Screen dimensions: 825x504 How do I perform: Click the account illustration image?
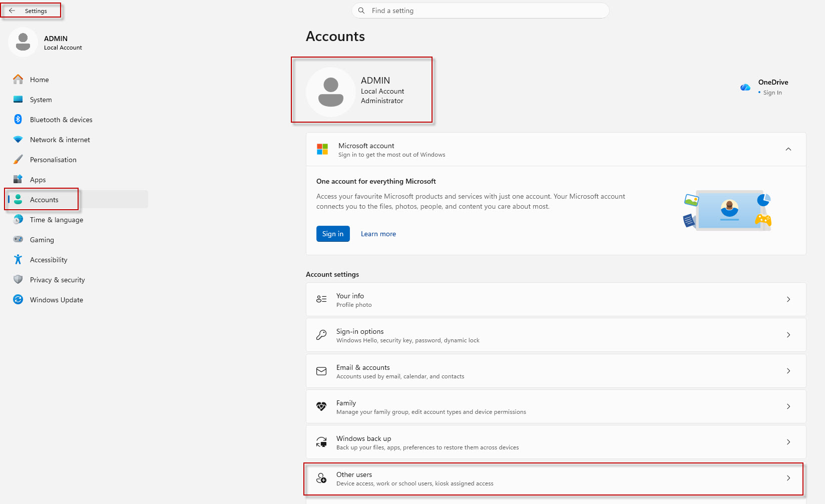728,210
